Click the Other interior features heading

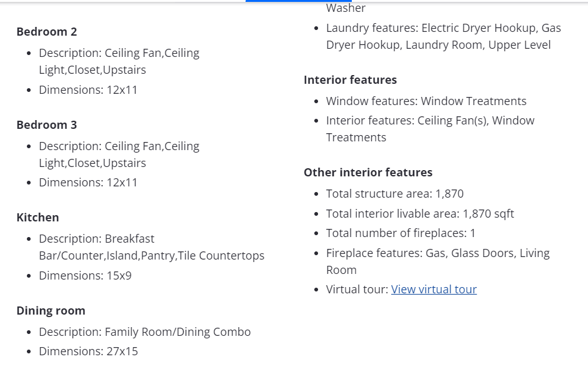coord(368,173)
